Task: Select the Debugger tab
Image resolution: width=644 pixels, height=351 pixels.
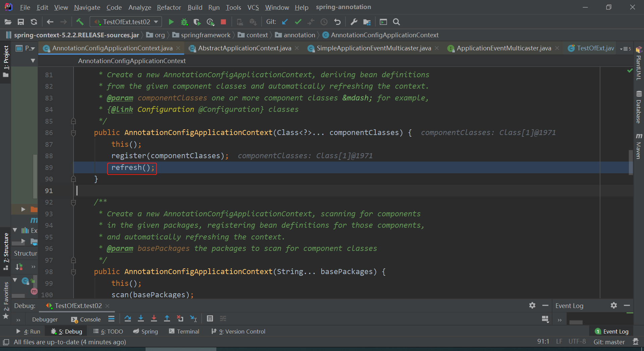Action: coord(45,319)
